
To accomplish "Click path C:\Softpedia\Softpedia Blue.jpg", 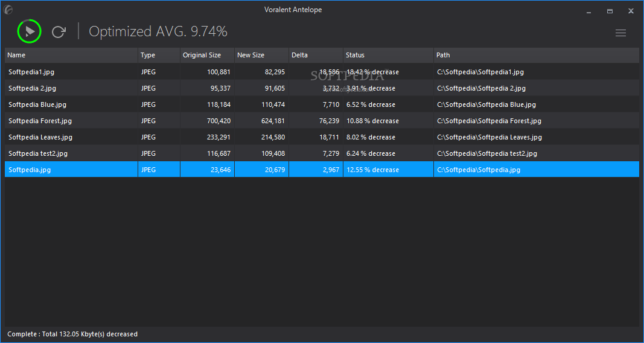I will (x=486, y=104).
